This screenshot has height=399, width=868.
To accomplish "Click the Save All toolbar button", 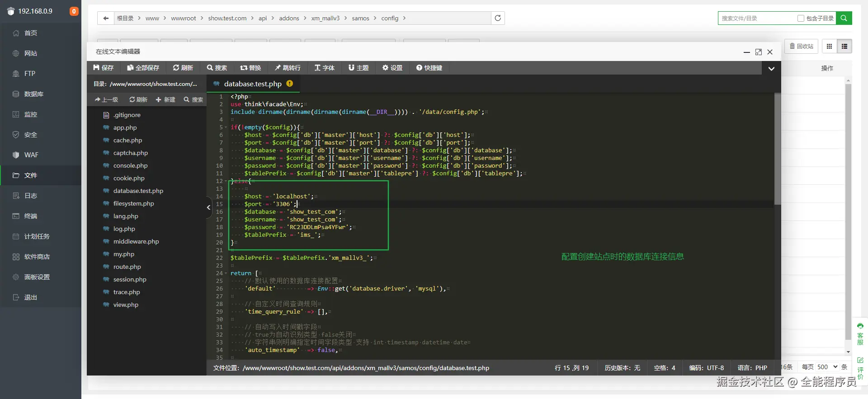I will [x=143, y=68].
